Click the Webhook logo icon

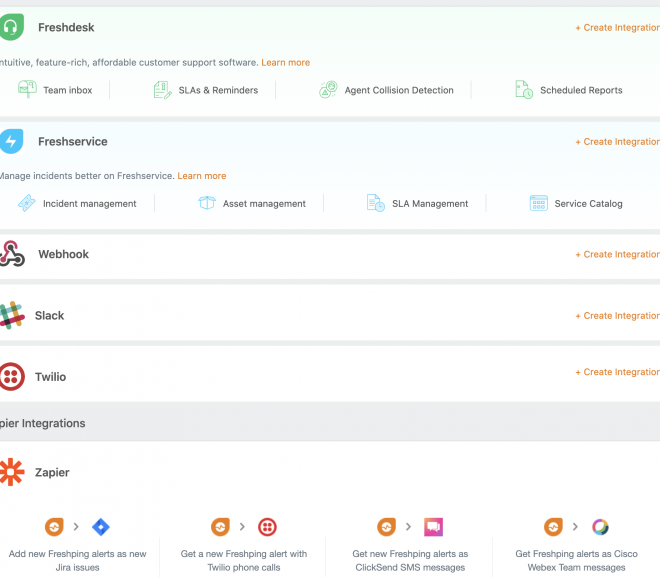click(12, 254)
